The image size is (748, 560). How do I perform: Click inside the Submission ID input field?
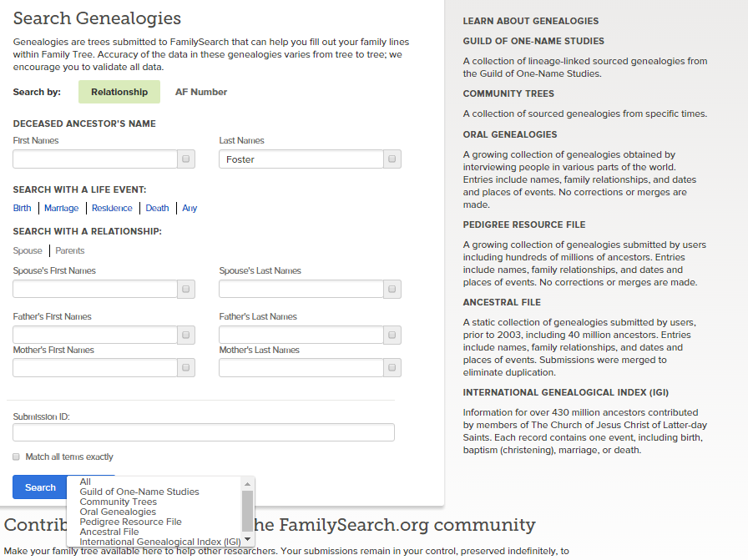(x=202, y=432)
